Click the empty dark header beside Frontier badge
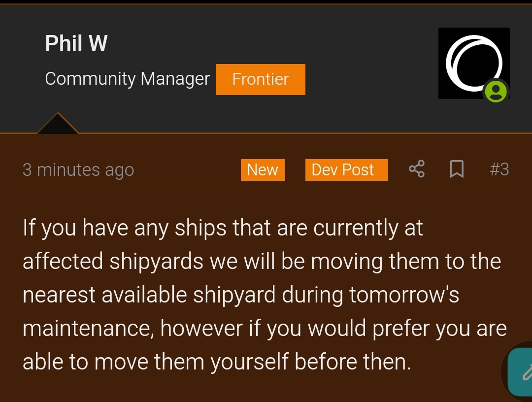532x402 pixels. 371,79
